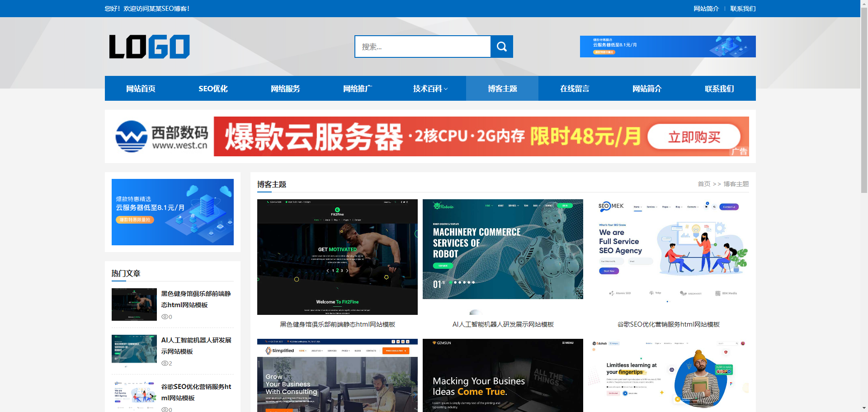Image resolution: width=868 pixels, height=412 pixels.
Task: Open 在线留言 navigation item
Action: [x=575, y=89]
